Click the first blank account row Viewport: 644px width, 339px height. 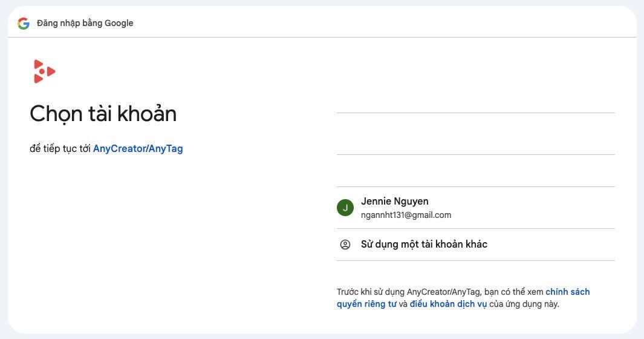click(475, 134)
